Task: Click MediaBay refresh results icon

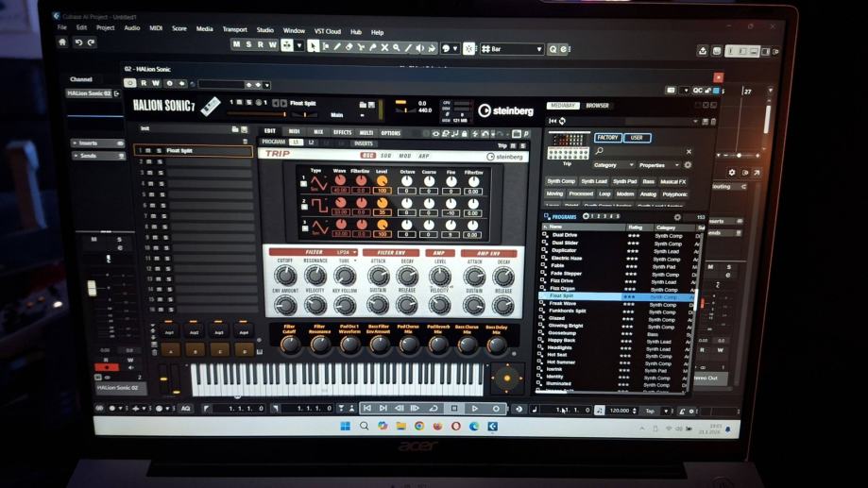Action: click(x=562, y=121)
